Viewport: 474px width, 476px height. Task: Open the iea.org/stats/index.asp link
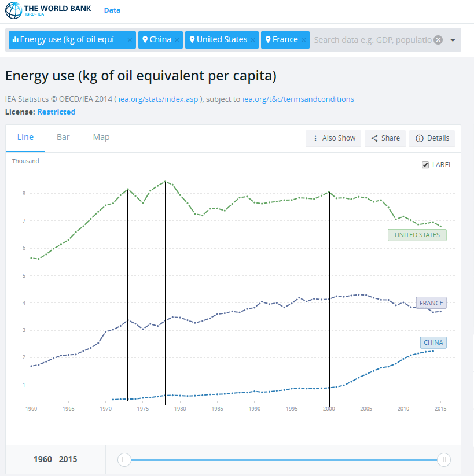[x=159, y=99]
